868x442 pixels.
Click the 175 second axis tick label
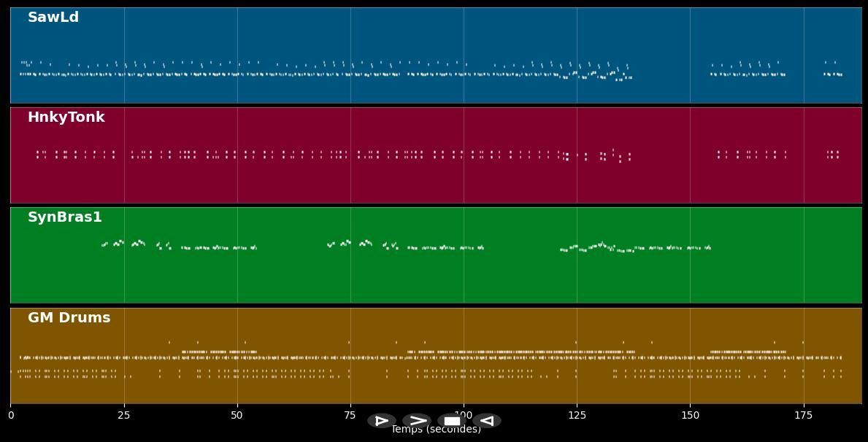pos(803,415)
